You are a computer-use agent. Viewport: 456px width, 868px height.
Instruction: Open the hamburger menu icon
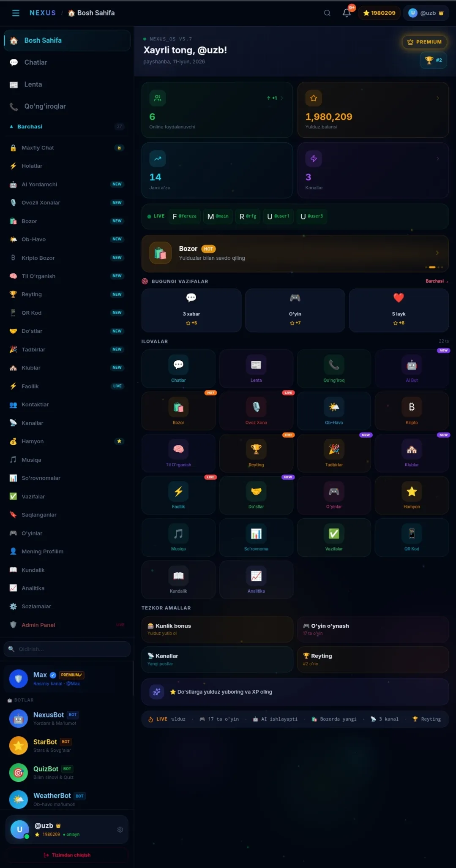[x=16, y=13]
